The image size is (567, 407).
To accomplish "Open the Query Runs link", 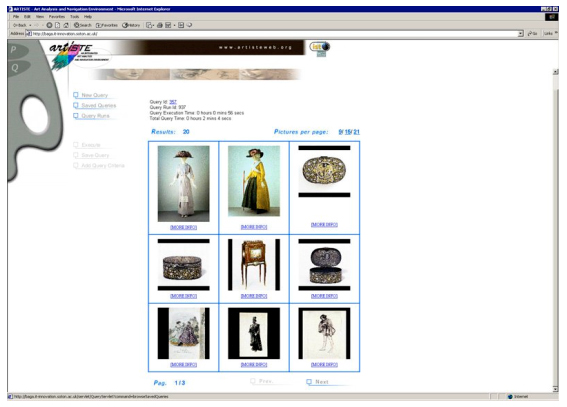I will tap(91, 116).
